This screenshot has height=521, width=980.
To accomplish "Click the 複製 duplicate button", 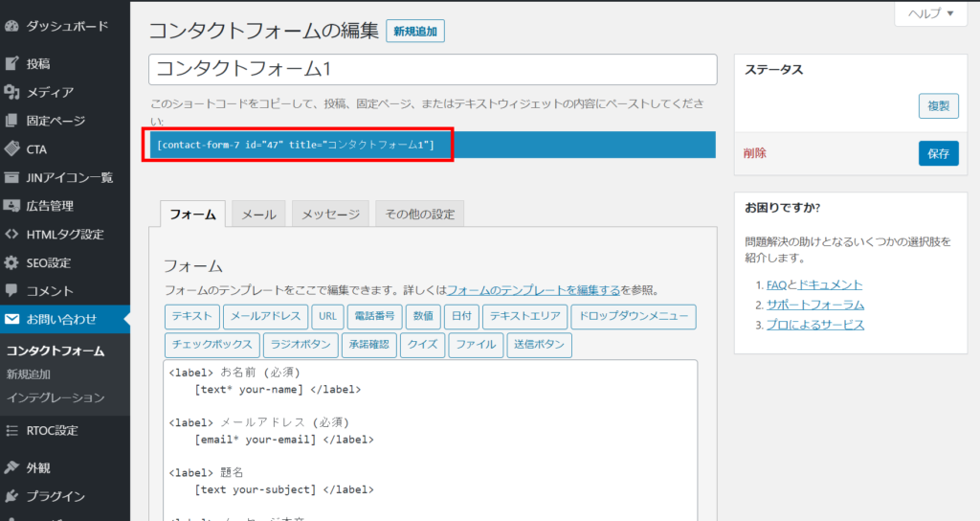I will pos(938,106).
